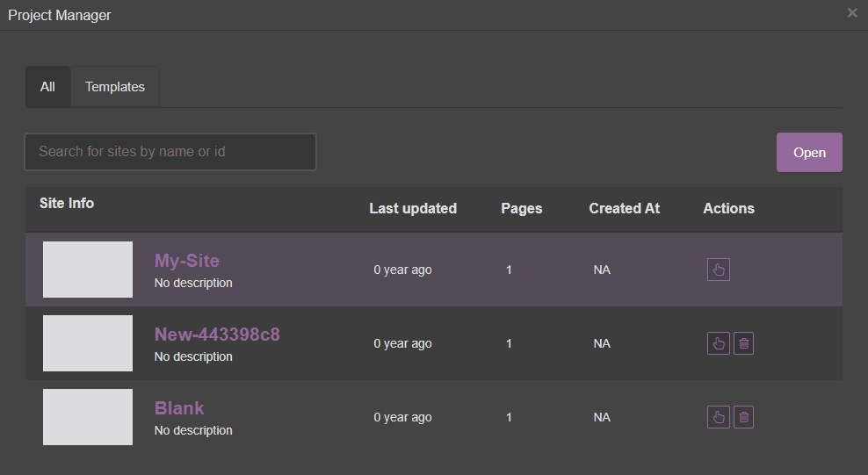This screenshot has width=868, height=475.
Task: Click the Site Info column header
Action: point(67,204)
